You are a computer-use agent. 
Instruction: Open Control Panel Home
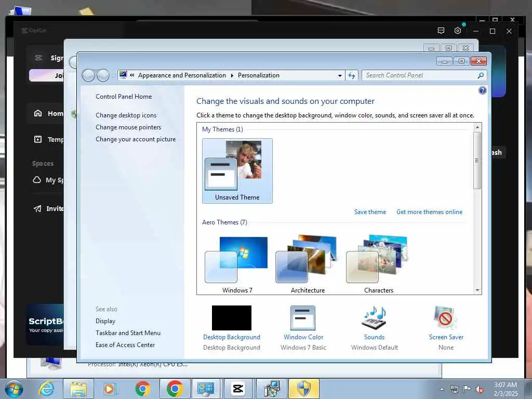pyautogui.click(x=124, y=97)
